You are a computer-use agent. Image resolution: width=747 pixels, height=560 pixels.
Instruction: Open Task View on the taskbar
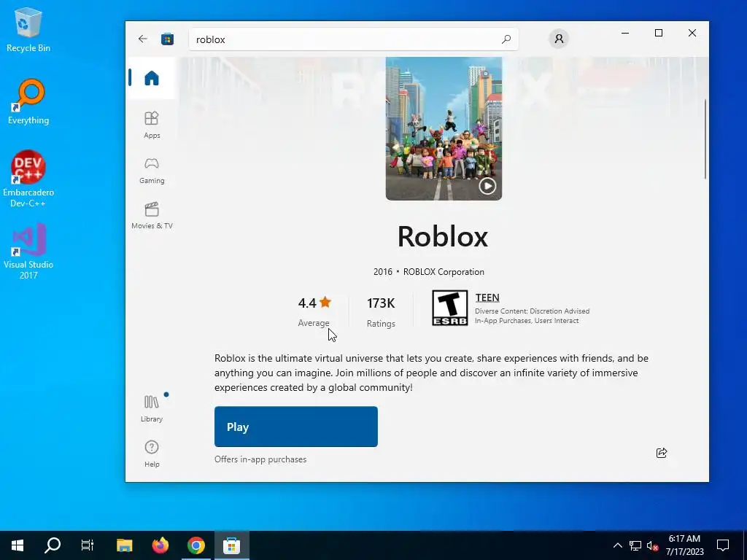pyautogui.click(x=88, y=545)
